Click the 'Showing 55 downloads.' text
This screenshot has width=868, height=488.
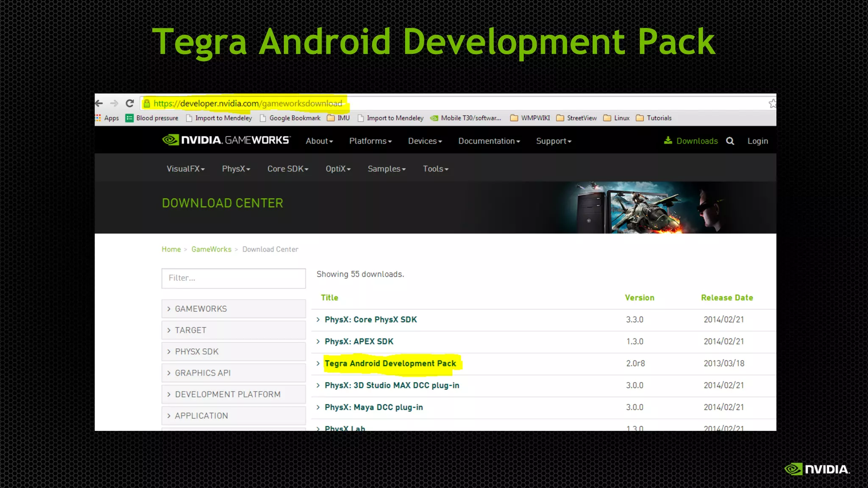(360, 274)
